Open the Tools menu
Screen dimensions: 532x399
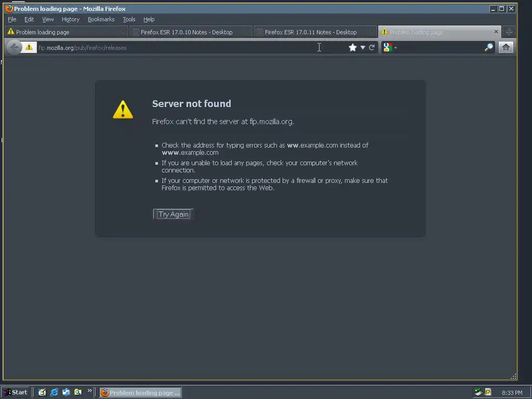point(129,19)
